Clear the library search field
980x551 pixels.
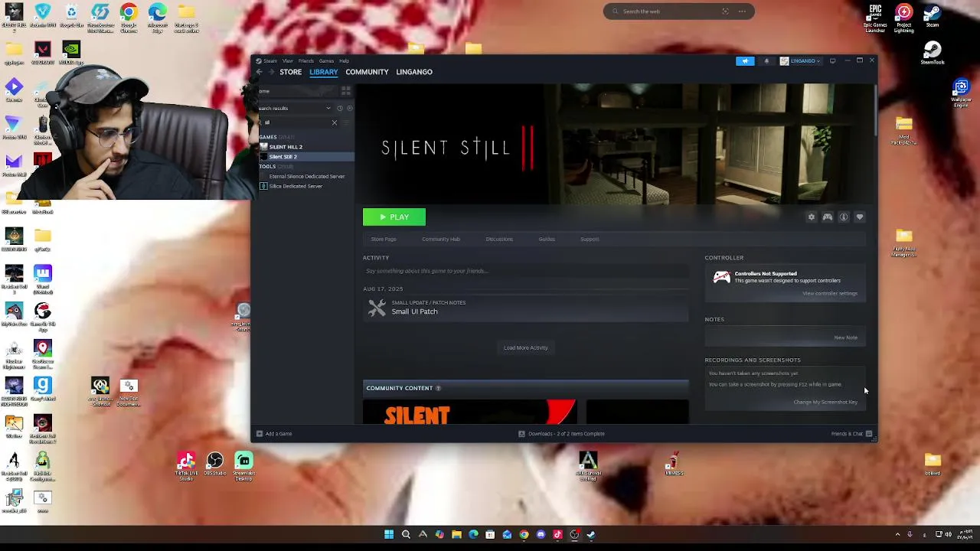(334, 122)
